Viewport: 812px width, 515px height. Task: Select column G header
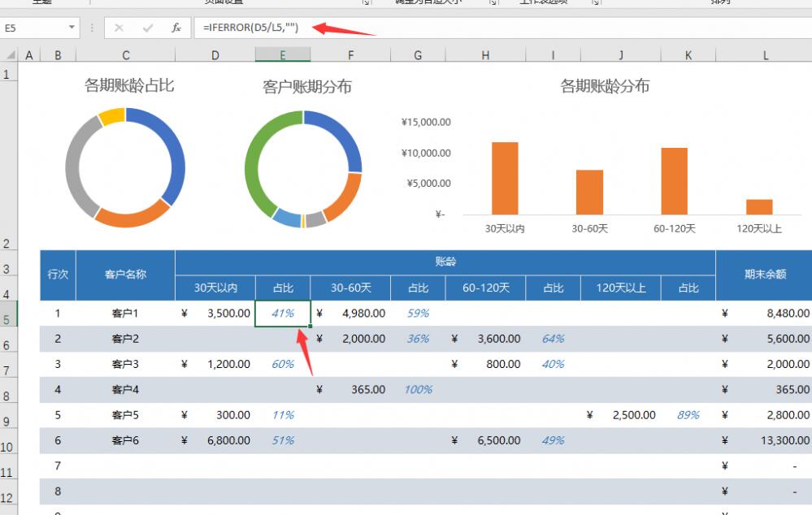418,55
